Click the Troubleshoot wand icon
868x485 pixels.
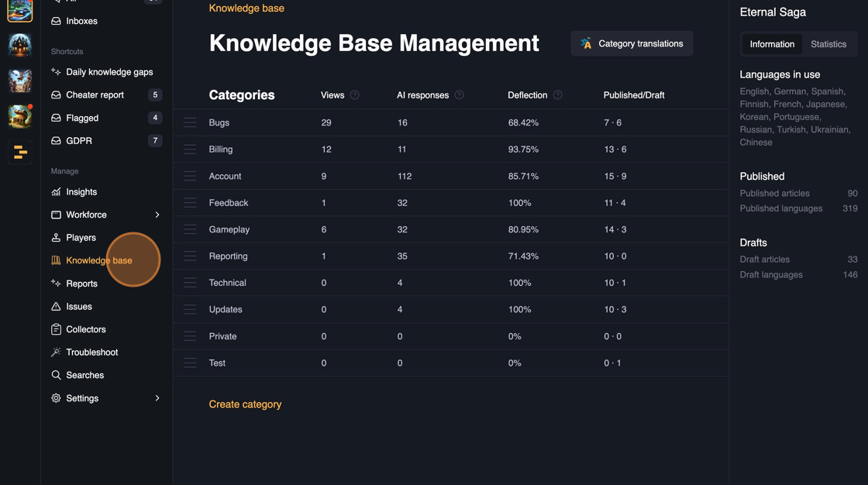(56, 353)
